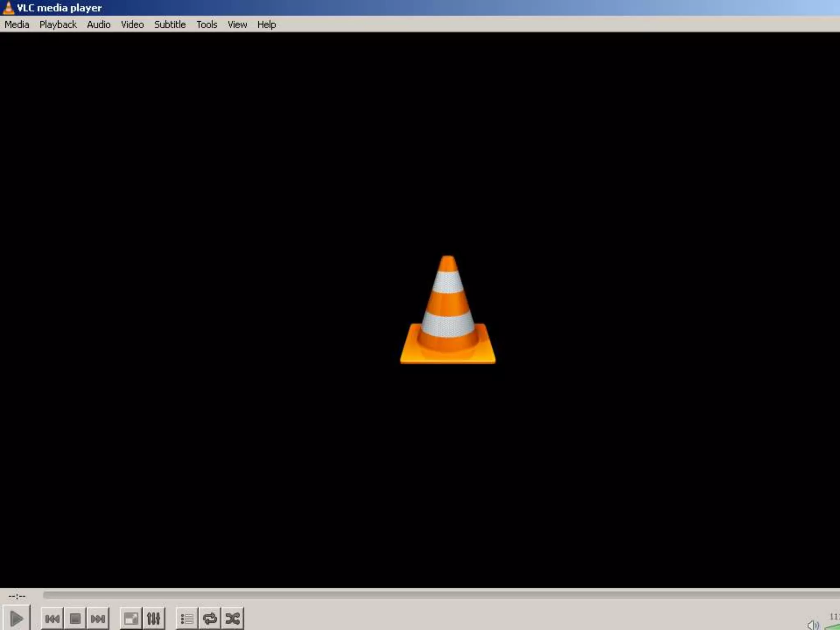The image size is (840, 630).
Task: Toggle random shuffle playback
Action: pyautogui.click(x=233, y=618)
